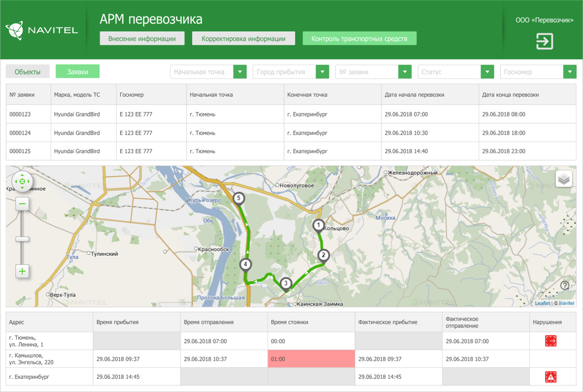
Task: Open the Корректировка информации section
Action: (244, 38)
